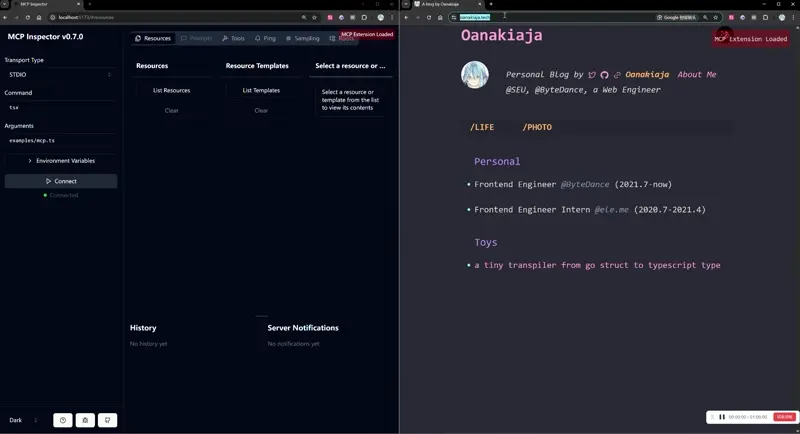The width and height of the screenshot is (800, 434).
Task: Click Google Lens button in blog address bar
Action: pos(677,17)
